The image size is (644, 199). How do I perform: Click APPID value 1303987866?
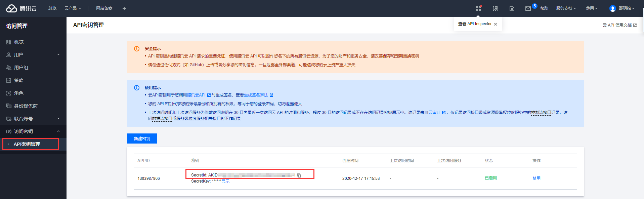pos(148,178)
